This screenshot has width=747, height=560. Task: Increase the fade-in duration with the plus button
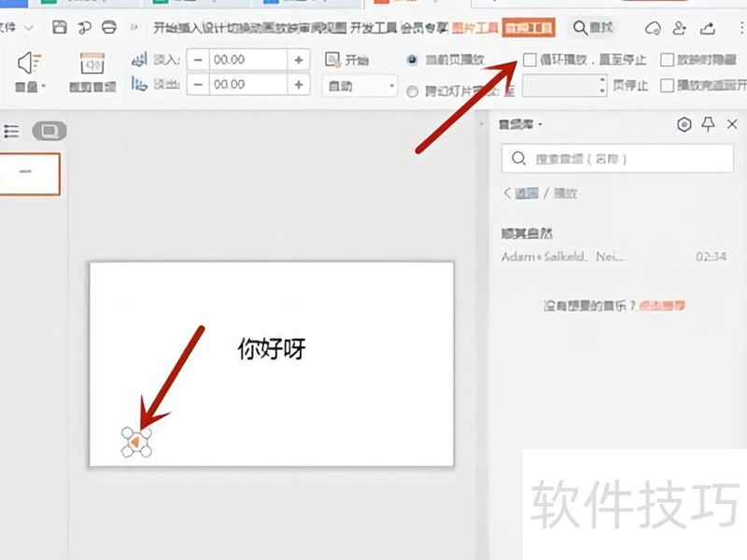click(x=299, y=60)
